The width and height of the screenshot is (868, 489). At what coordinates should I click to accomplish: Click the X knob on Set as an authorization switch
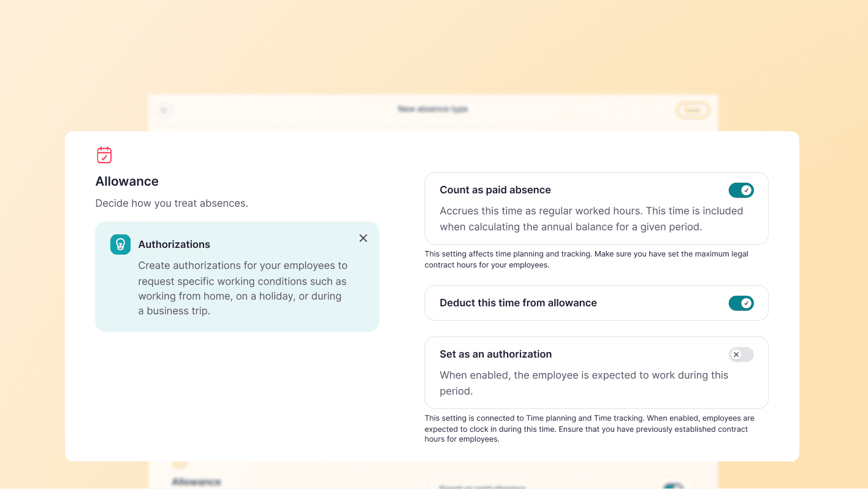coord(736,355)
